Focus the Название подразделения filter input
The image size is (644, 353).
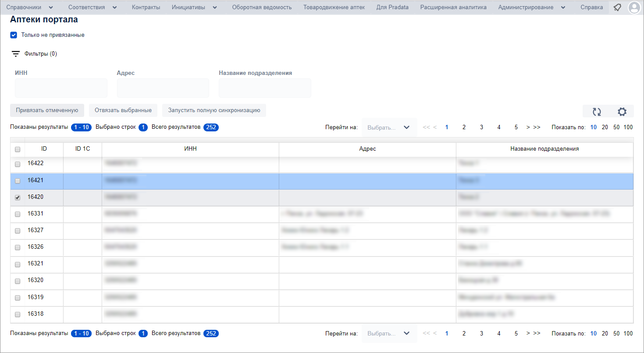coord(265,88)
